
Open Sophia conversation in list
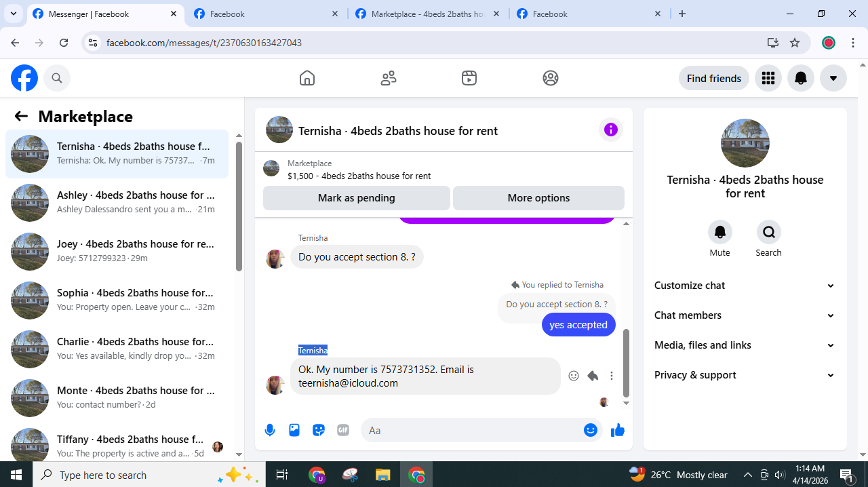(117, 300)
